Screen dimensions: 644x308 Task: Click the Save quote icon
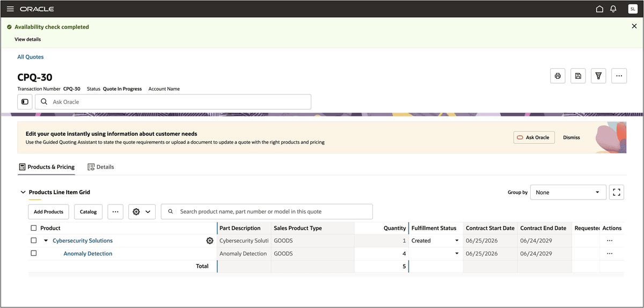point(578,76)
